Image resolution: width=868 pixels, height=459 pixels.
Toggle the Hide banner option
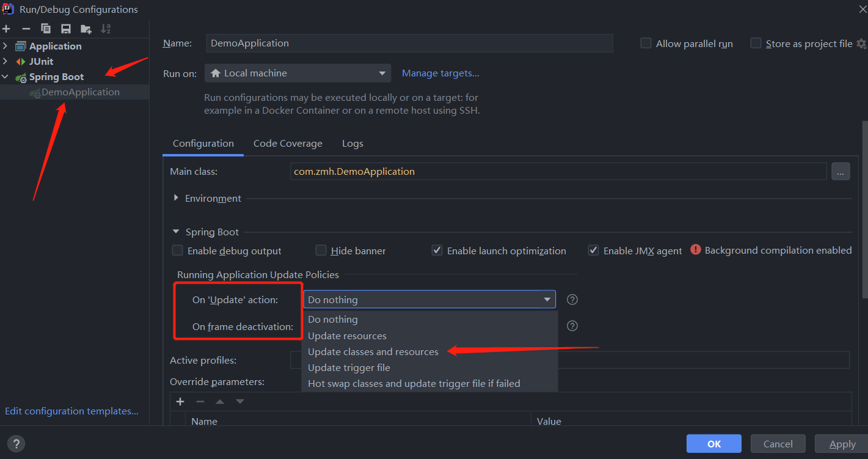click(321, 250)
